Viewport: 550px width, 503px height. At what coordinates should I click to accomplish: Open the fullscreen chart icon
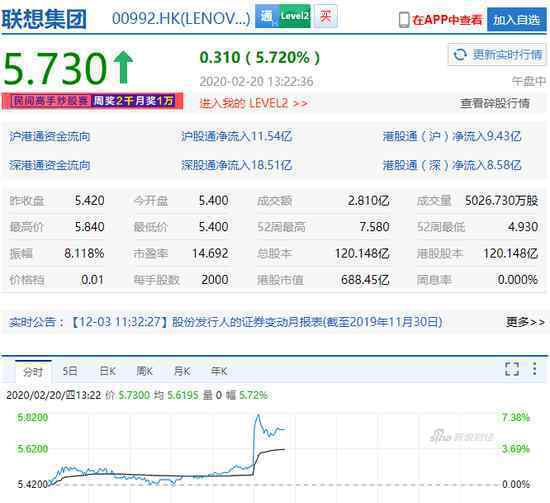[512, 369]
